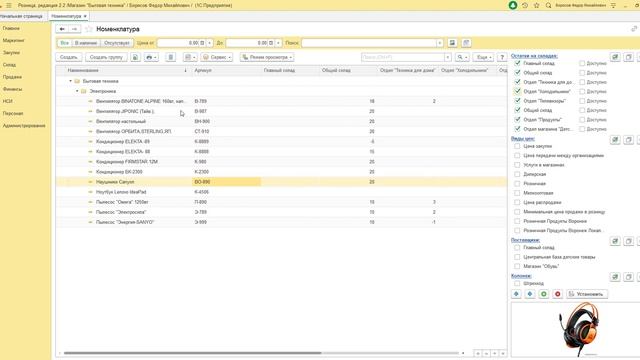This screenshot has width=640, height=360.
Task: Click the red remove button next to Установить
Action: coord(558,294)
